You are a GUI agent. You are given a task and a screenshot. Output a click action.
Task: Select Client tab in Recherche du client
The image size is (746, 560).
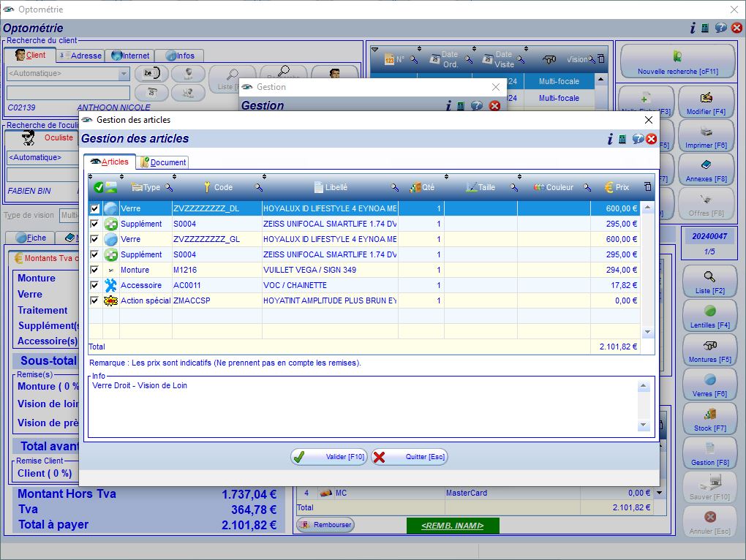(31, 55)
